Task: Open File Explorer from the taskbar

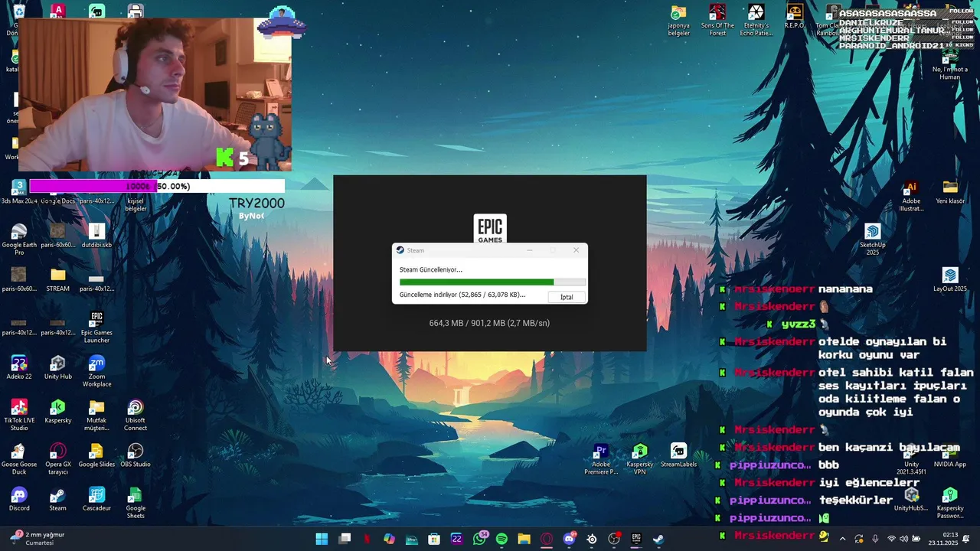Action: [524, 539]
